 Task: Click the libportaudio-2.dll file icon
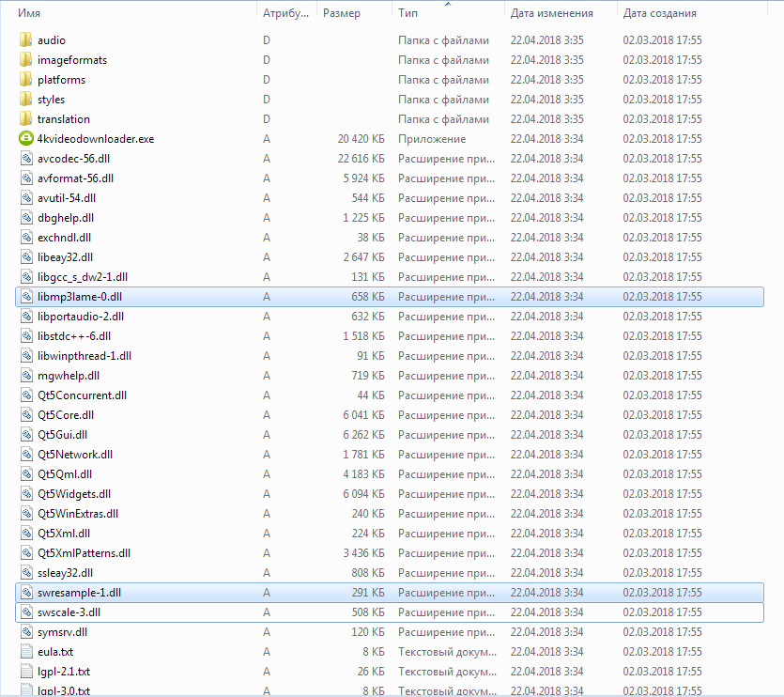[x=26, y=317]
